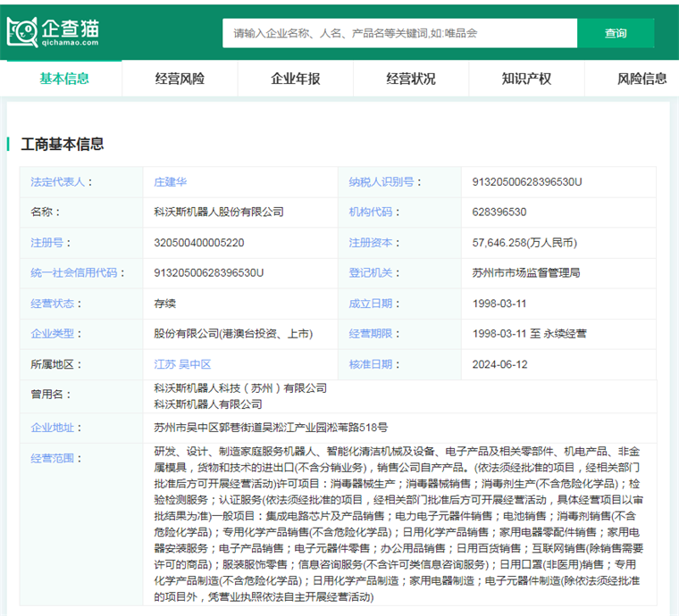Click the 名称 row label
Image resolution: width=679 pixels, height=616 pixels.
pyautogui.click(x=42, y=212)
